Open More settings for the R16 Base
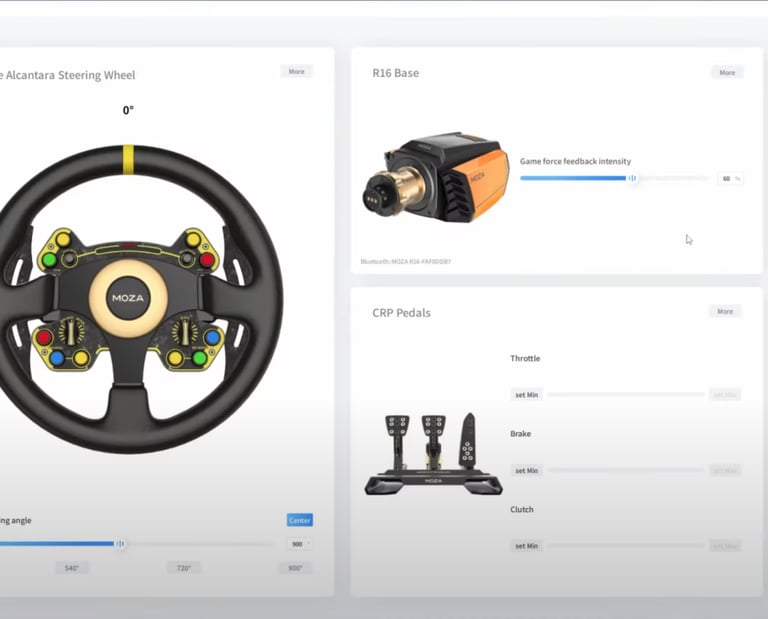The image size is (768, 619). [x=727, y=72]
